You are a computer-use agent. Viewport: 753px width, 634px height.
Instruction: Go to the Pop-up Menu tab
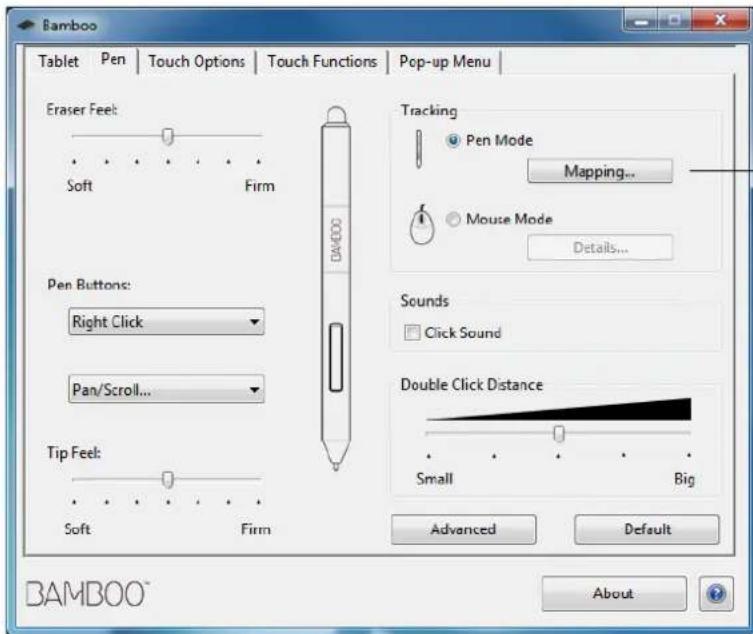click(445, 61)
